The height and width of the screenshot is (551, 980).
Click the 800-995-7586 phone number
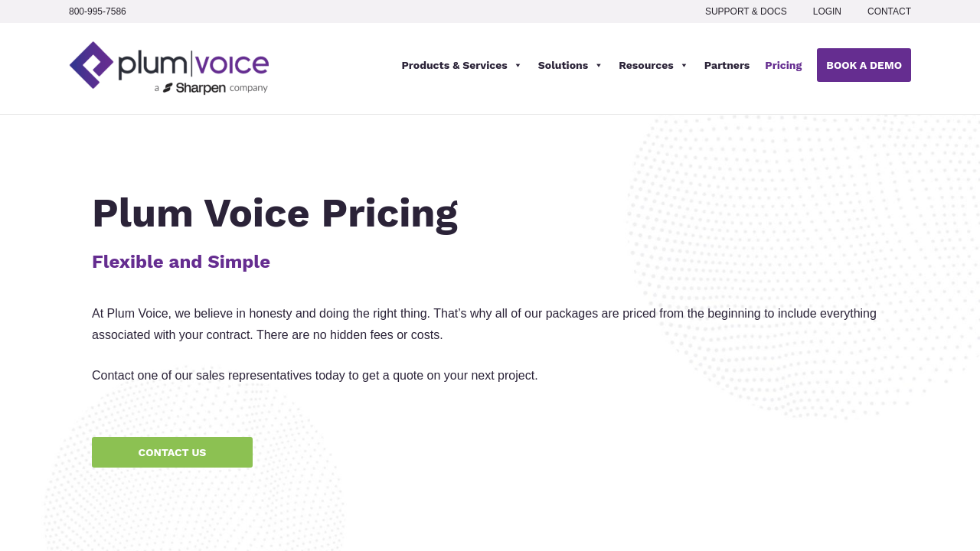(x=97, y=11)
